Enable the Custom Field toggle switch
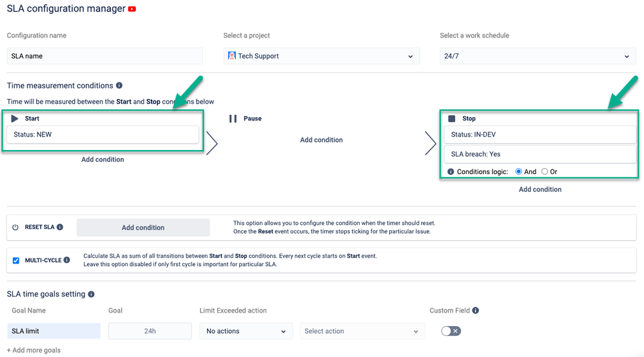The height and width of the screenshot is (357, 644). pyautogui.click(x=451, y=331)
